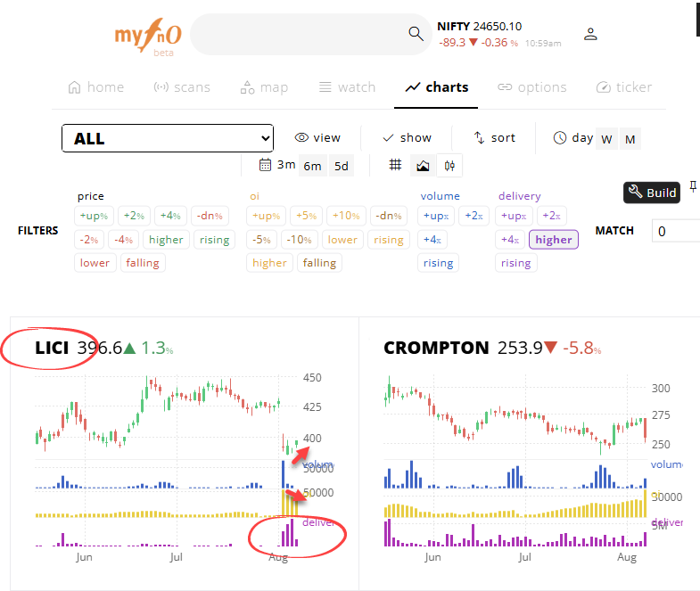
Task: Toggle volume +upx filter
Action: (x=436, y=216)
